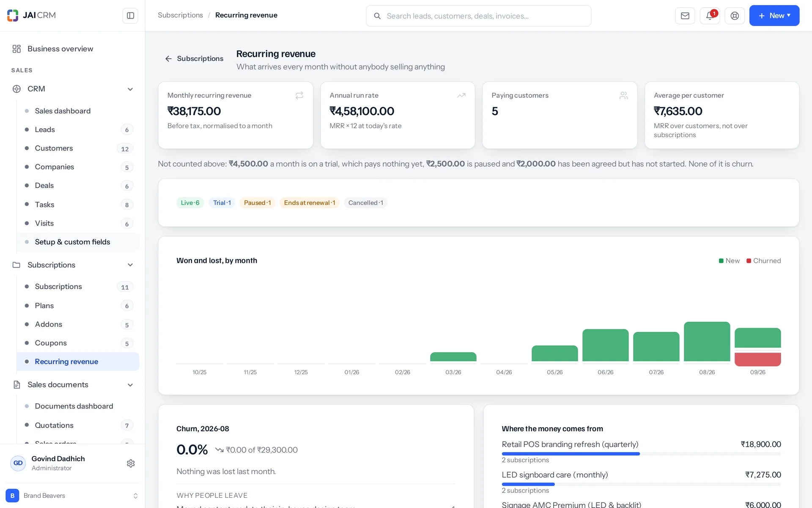Screen dimensions: 812x508
Task: Click the people icon on Paying customers card
Action: coord(623,96)
